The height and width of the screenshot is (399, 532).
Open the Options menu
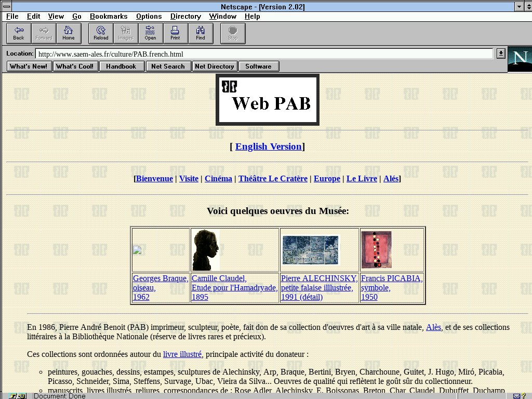click(149, 17)
